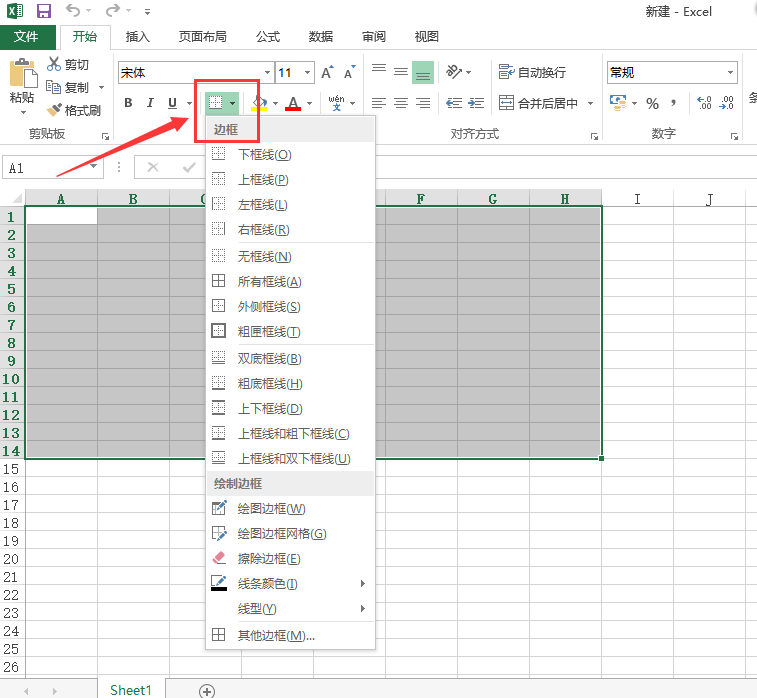The height and width of the screenshot is (698, 757).
Task: Open More Borders (其他边框) dialog
Action: tap(275, 635)
